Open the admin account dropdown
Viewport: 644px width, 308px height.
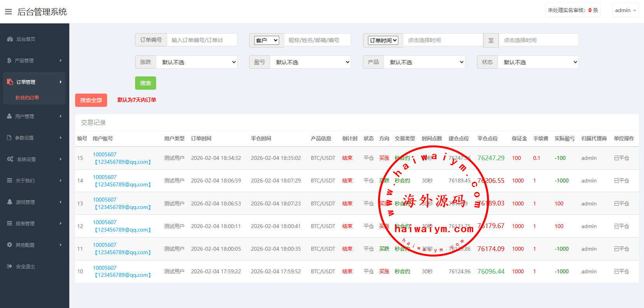pos(625,11)
